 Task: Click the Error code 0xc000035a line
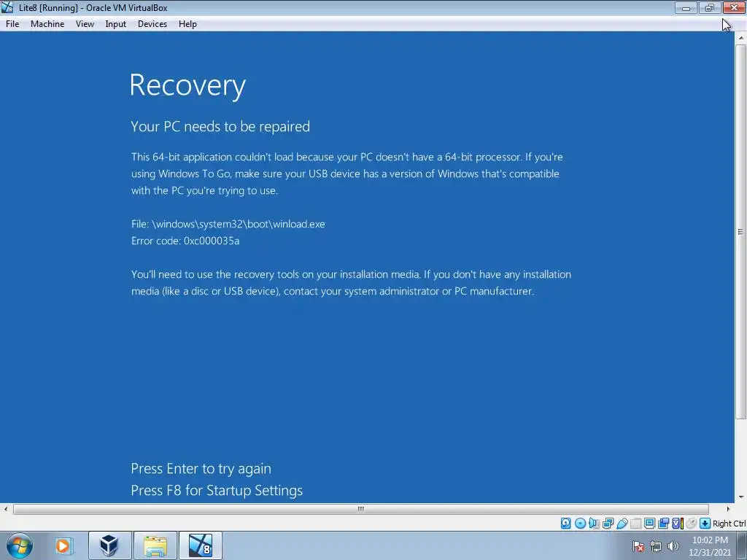pyautogui.click(x=185, y=241)
